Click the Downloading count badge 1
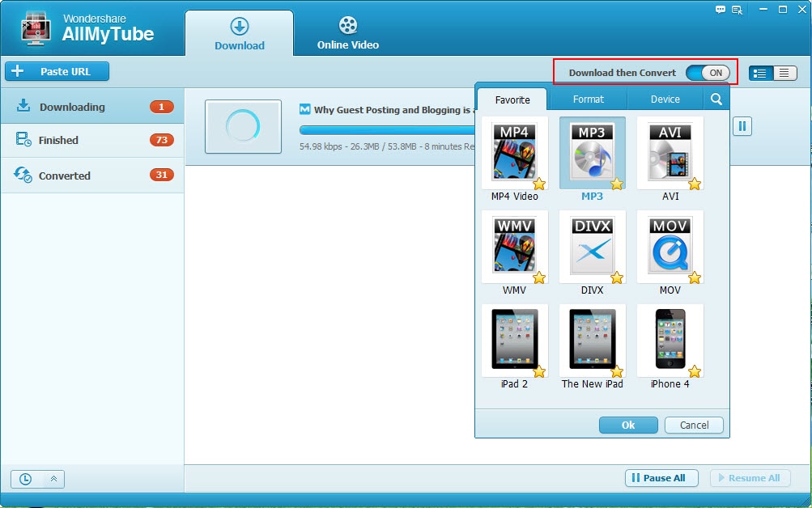This screenshot has height=508, width=812. (x=162, y=107)
